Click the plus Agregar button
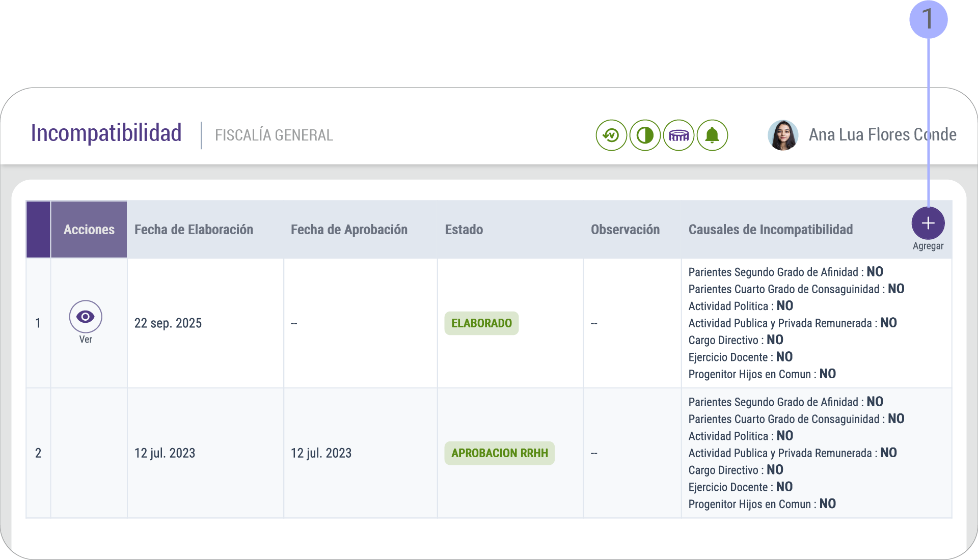978x560 pixels. [928, 223]
